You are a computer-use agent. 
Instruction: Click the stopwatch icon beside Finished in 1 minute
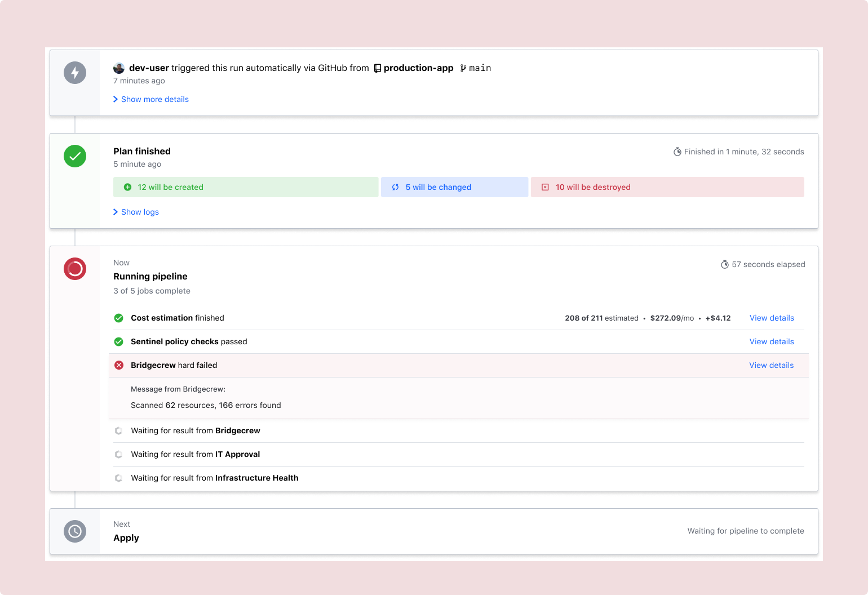pyautogui.click(x=677, y=152)
